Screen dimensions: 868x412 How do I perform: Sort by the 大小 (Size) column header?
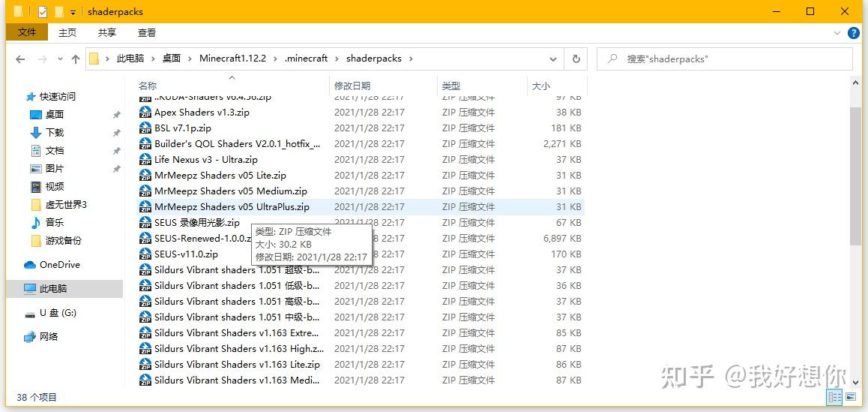(541, 86)
